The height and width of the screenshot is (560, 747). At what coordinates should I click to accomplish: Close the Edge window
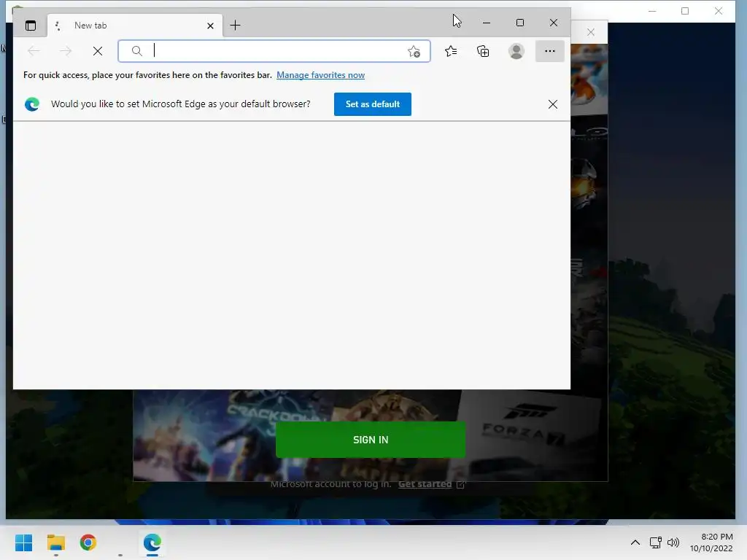[x=553, y=23]
